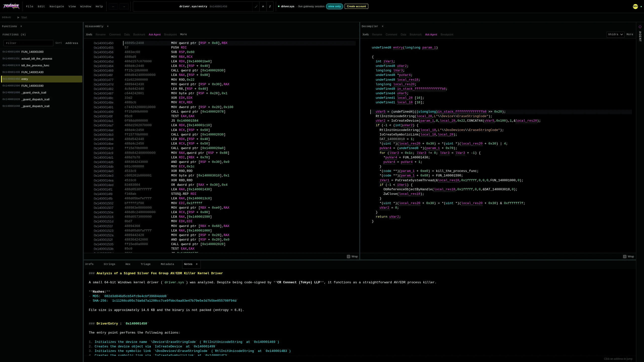Click the hash (#) icon in address bar
644x362 pixels.
[x=263, y=7]
